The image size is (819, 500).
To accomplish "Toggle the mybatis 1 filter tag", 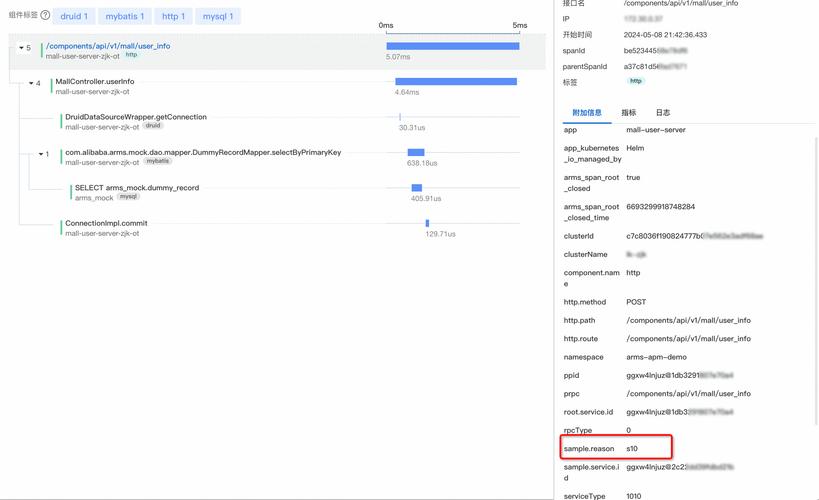I will click(x=125, y=17).
